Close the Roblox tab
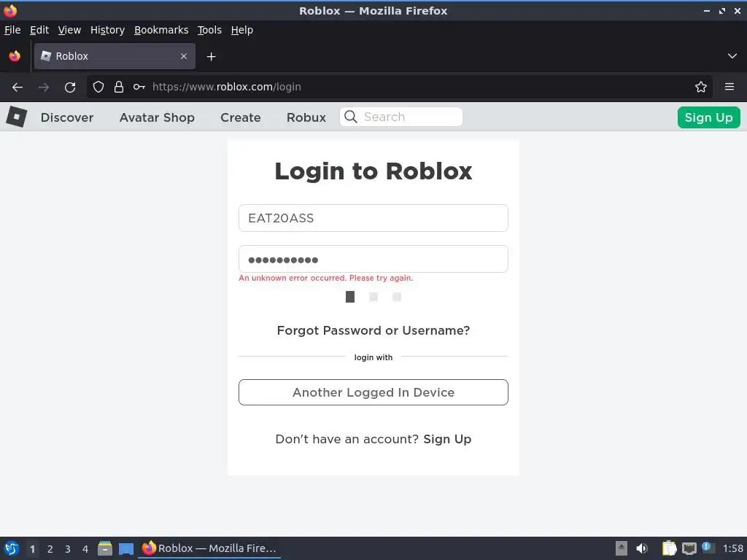The width and height of the screenshot is (747, 560). coord(184,56)
